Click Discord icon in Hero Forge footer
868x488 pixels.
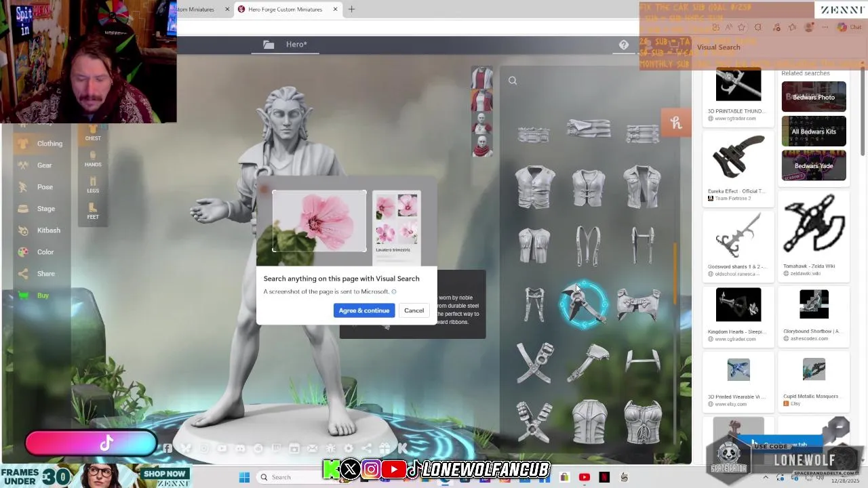pos(240,448)
